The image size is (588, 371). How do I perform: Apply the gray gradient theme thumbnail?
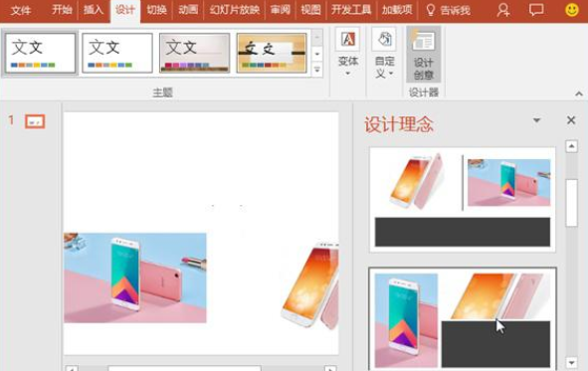click(x=195, y=53)
